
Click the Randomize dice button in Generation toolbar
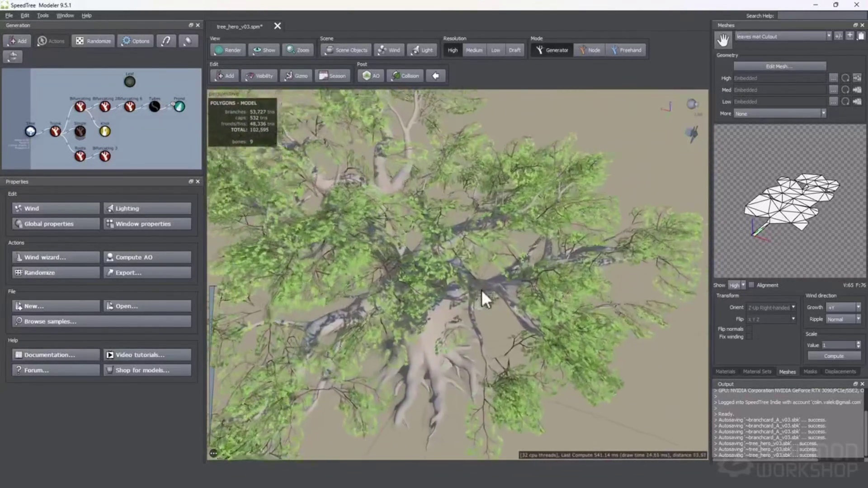coord(93,41)
